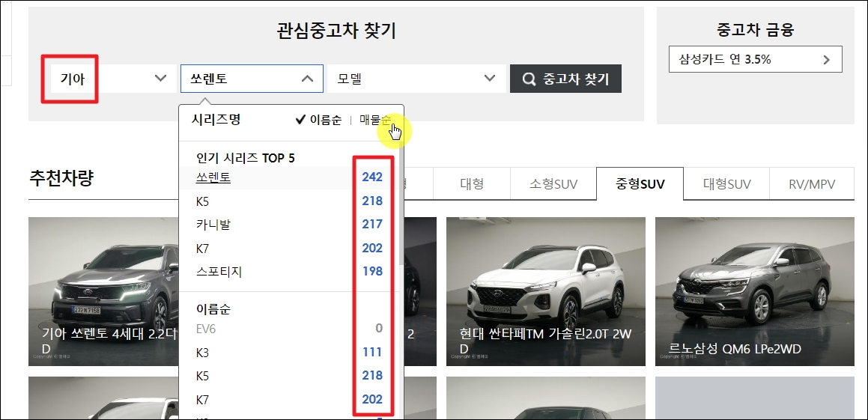The image size is (868, 420).
Task: Open the 르노삼성 QM6 LPe2WD car card
Action: tap(754, 292)
